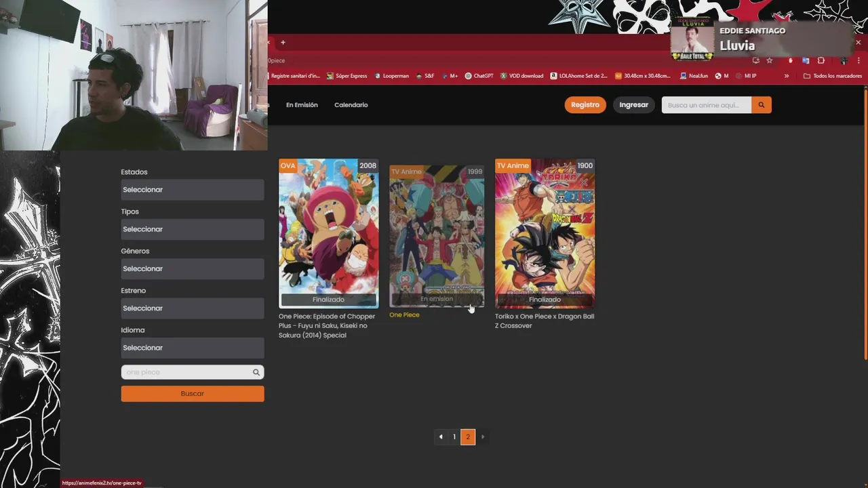Open the Súper Express bookmark
This screenshot has height=488, width=868.
pyautogui.click(x=347, y=76)
